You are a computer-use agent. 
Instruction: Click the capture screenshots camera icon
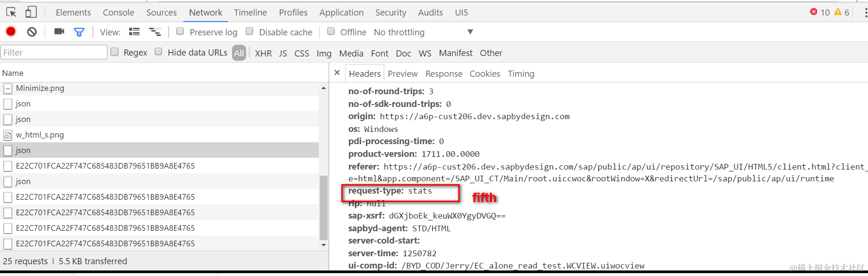click(x=59, y=32)
